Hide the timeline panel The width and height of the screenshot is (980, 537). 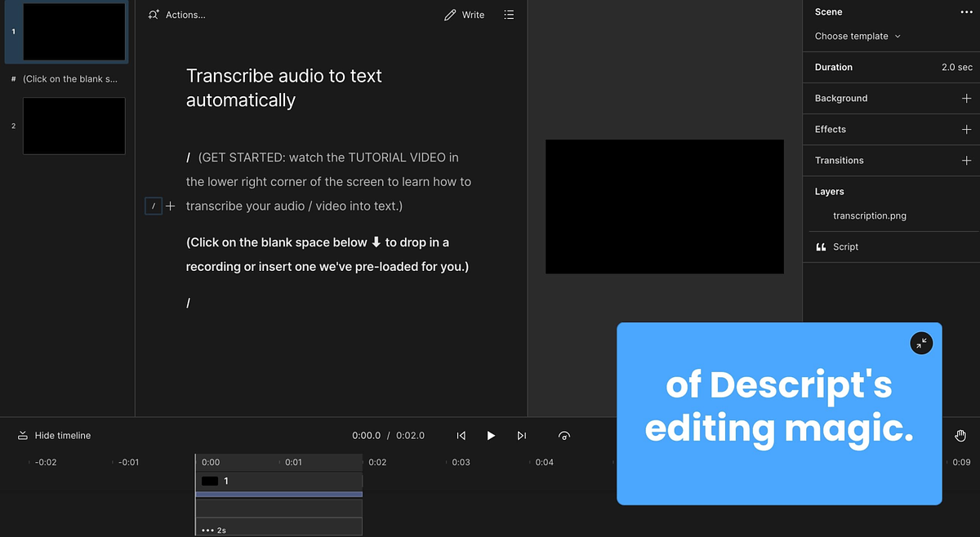tap(55, 436)
